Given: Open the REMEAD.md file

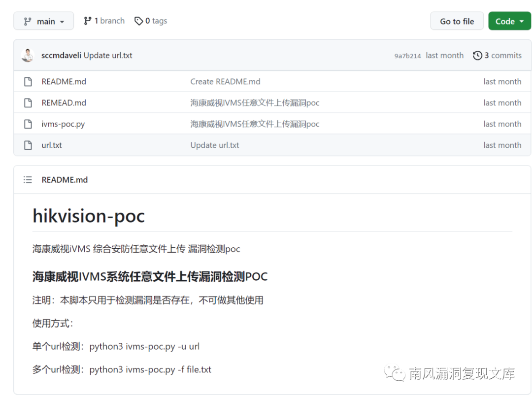Looking at the screenshot, I should (x=64, y=103).
